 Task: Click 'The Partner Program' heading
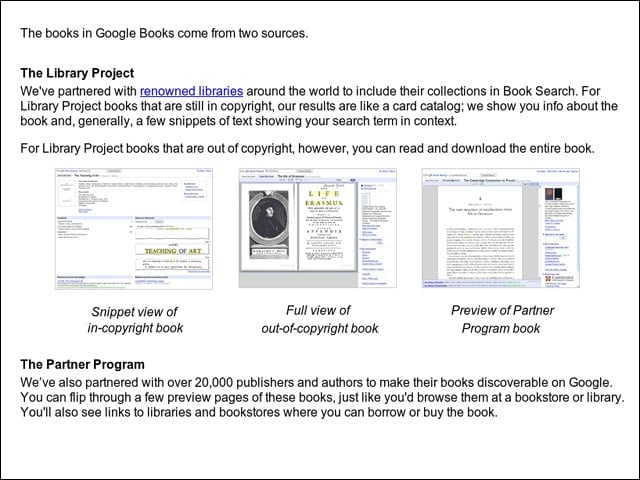pos(82,364)
